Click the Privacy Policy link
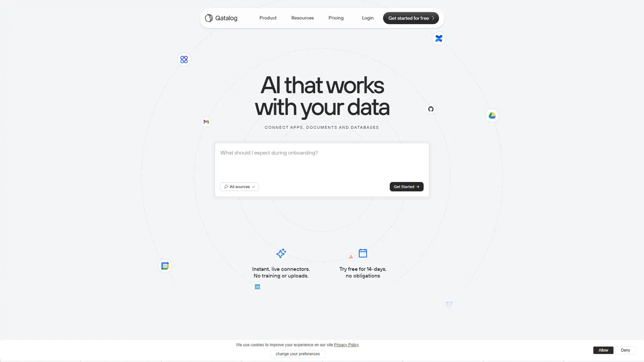The height and width of the screenshot is (362, 644). [x=346, y=344]
